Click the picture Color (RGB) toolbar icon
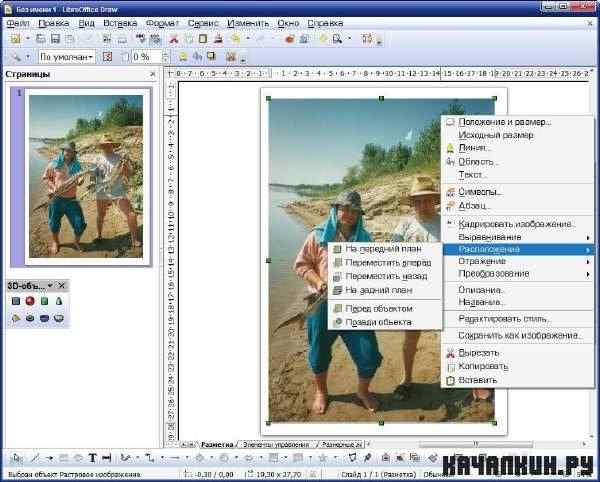 [108, 57]
